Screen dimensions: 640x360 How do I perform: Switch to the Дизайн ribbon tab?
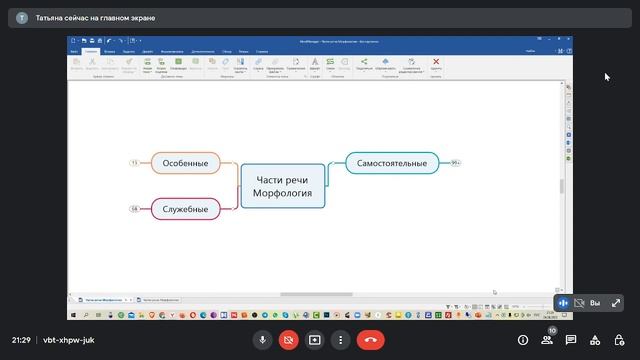[x=147, y=51]
